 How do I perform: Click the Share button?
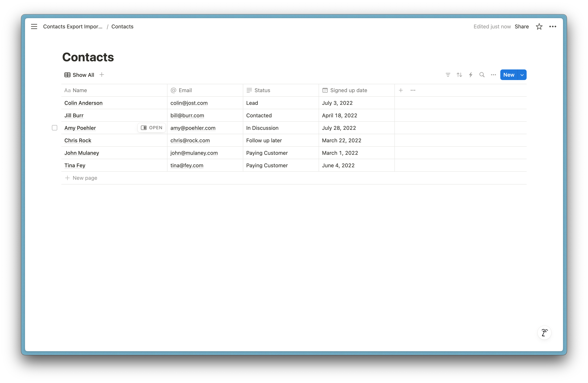[522, 26]
